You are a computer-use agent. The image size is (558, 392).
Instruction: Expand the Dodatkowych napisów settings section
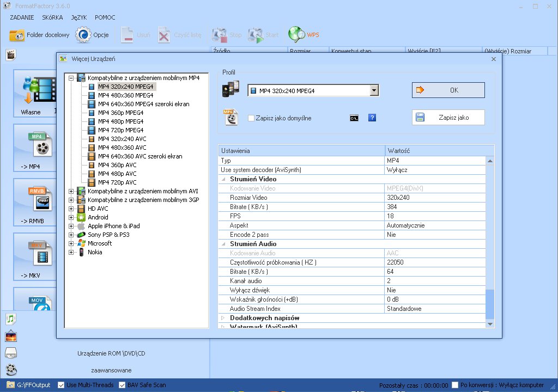click(x=223, y=318)
